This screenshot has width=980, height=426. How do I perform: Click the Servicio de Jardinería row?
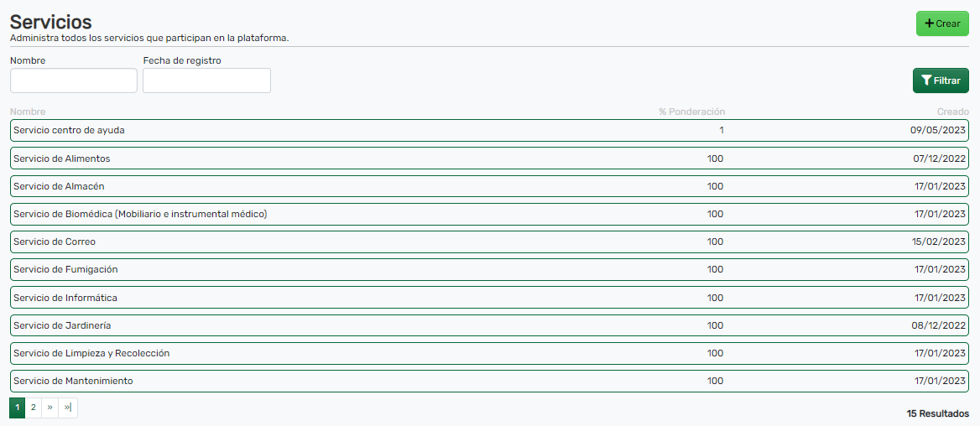(63, 325)
